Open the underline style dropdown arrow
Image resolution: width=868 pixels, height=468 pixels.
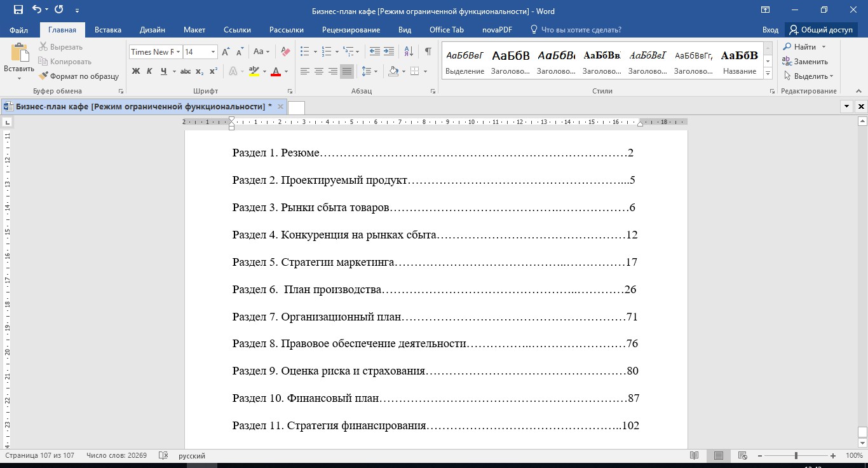(173, 71)
